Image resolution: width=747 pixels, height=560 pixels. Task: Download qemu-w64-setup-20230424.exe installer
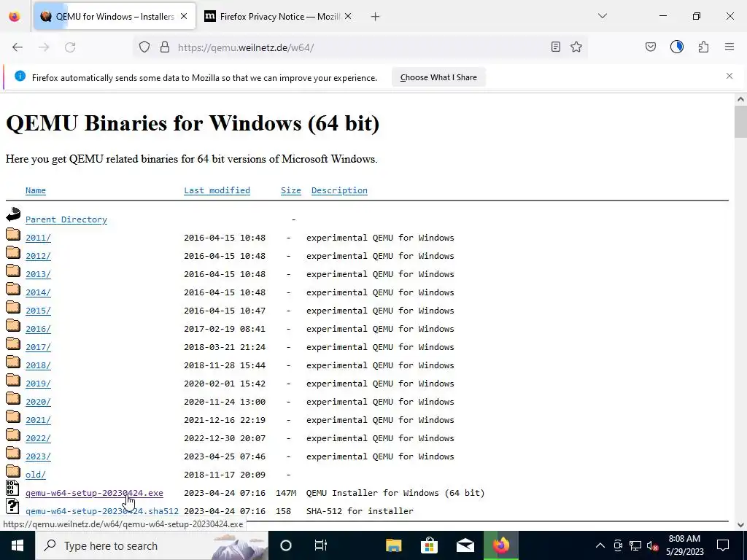pos(94,493)
